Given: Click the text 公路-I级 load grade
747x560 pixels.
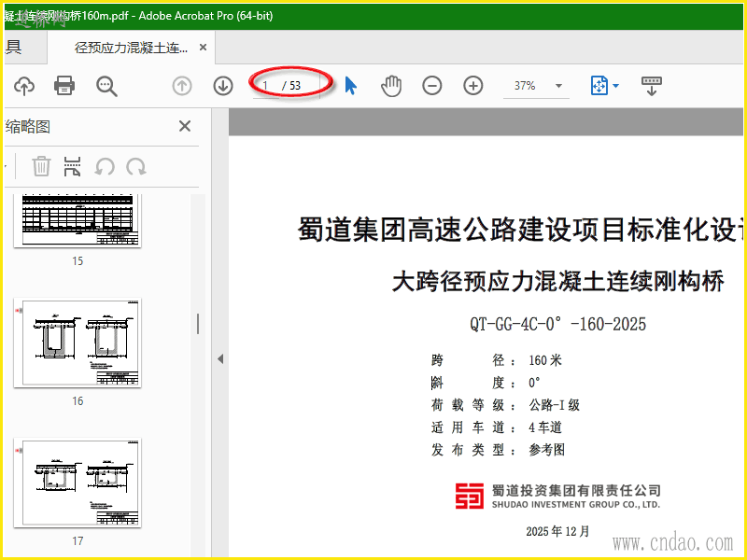Looking at the screenshot, I should click(x=555, y=405).
